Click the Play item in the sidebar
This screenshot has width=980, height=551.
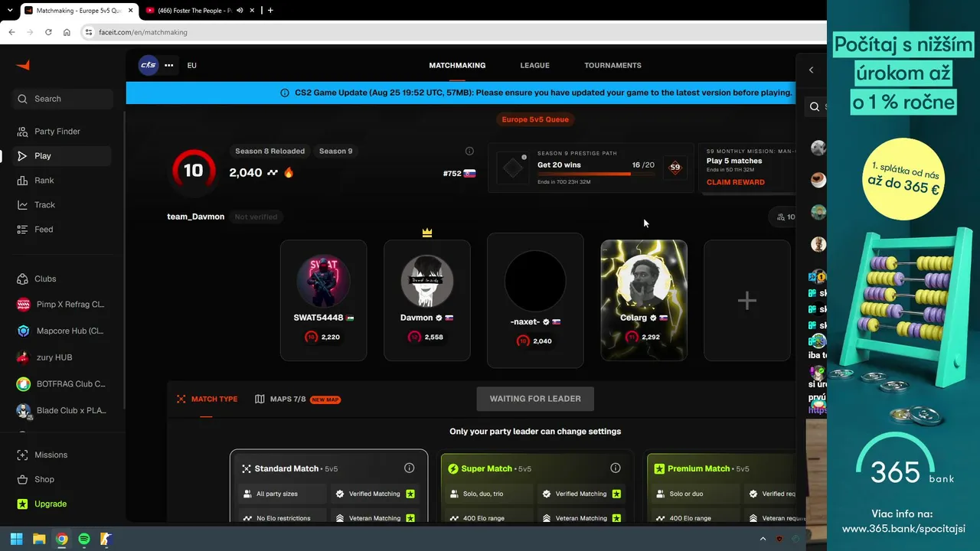pyautogui.click(x=63, y=156)
